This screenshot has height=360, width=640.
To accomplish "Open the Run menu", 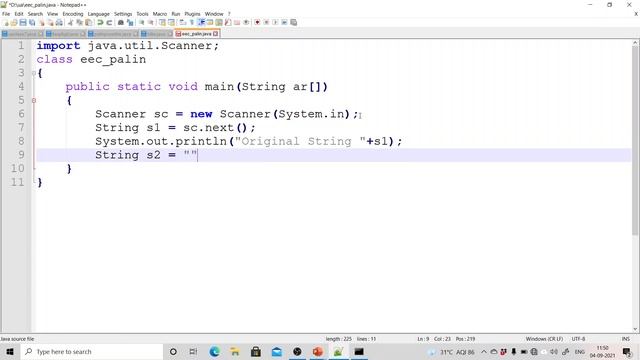I will 176,14.
